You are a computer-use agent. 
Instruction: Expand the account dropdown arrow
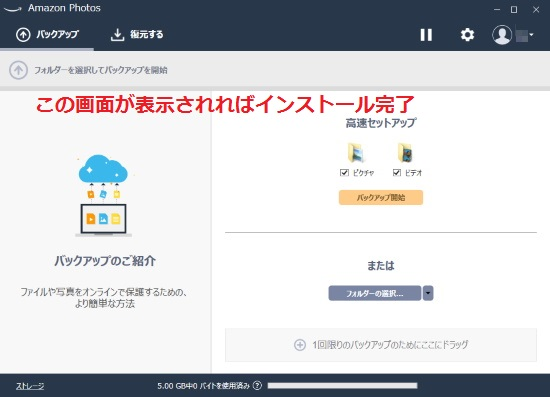pyautogui.click(x=531, y=35)
